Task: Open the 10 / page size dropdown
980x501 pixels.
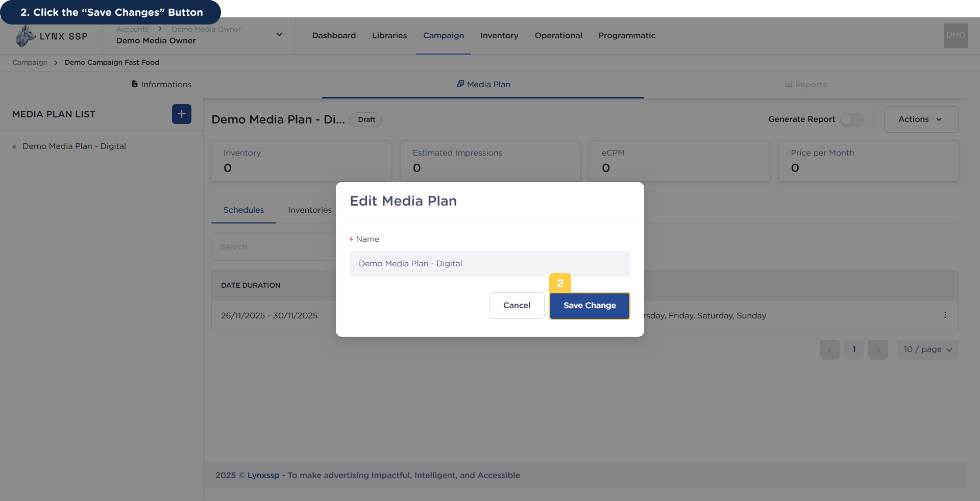Action: coord(927,350)
